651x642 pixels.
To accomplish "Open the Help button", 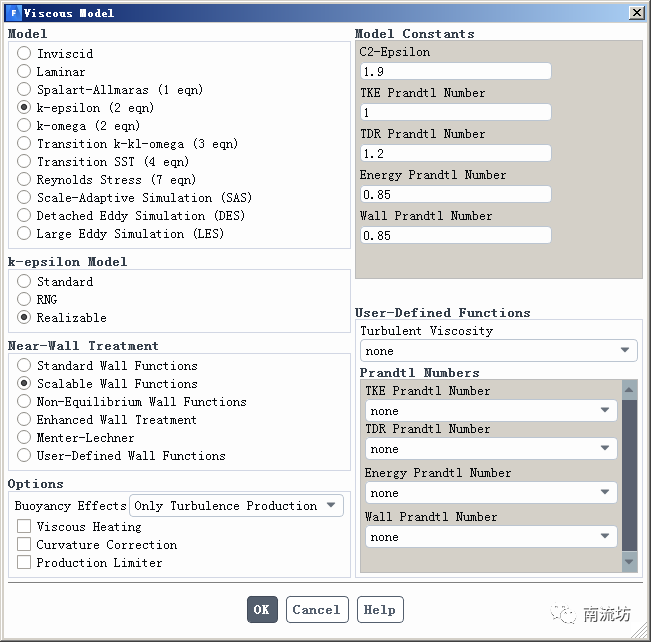I will 380,610.
